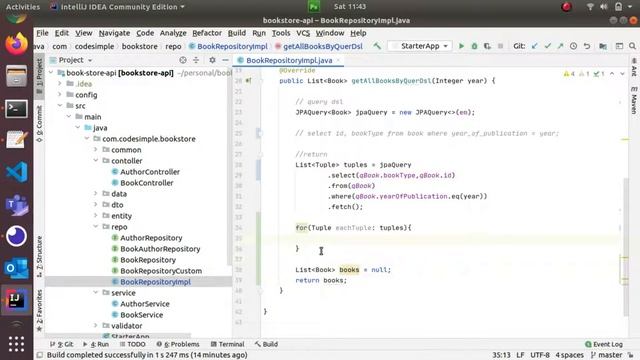Click UTF-8 encoding in status bar
Screen dimensions: 640x360
tap(540, 355)
